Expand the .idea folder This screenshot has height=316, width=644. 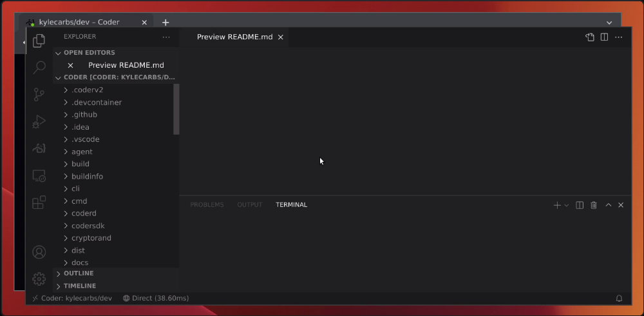click(114, 127)
